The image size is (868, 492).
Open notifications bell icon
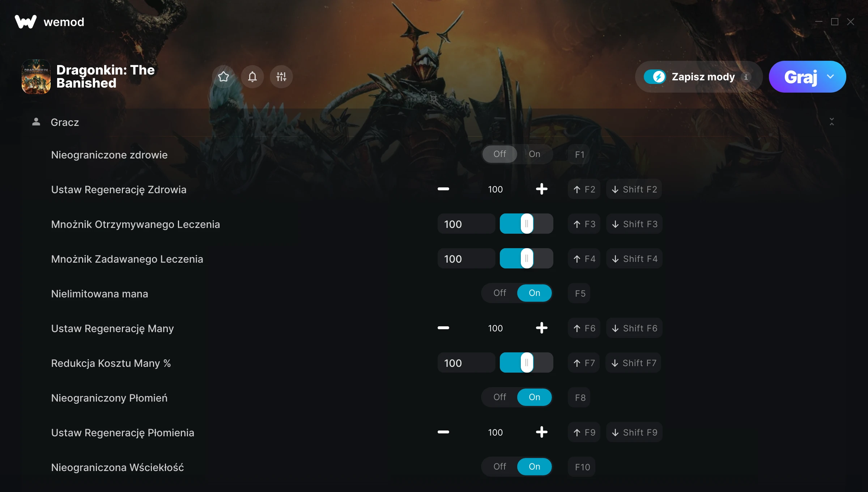point(252,77)
